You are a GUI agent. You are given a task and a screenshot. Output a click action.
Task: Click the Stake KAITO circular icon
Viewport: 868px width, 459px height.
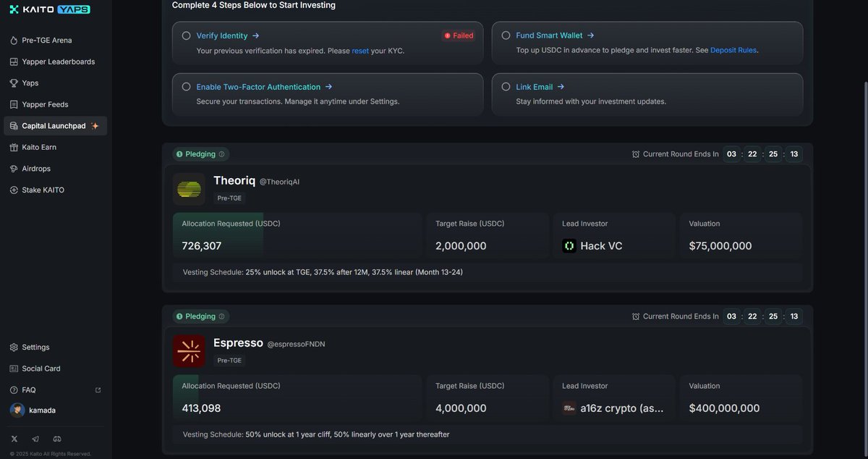(x=14, y=190)
